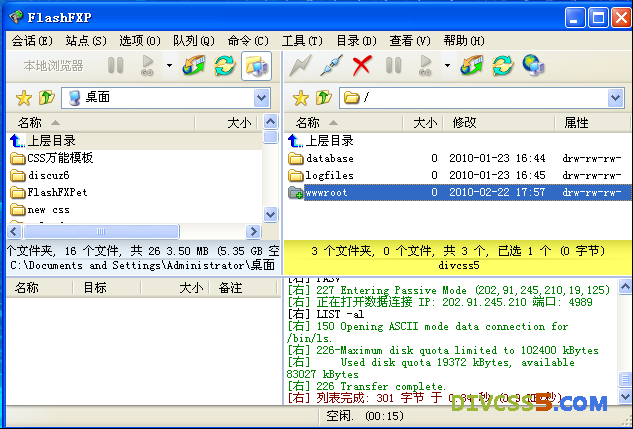633x429 pixels.
Task: Open the 会话(E) menu
Action: click(x=32, y=41)
